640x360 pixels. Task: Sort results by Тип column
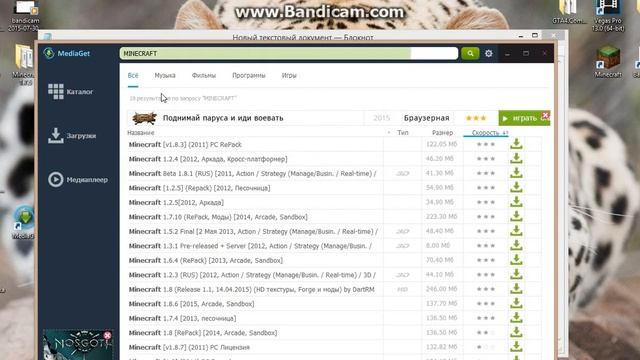pos(402,133)
